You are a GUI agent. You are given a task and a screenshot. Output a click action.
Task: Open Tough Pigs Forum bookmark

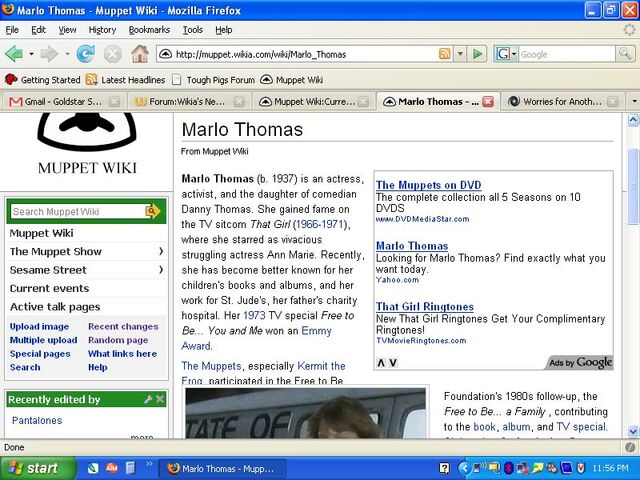pos(213,80)
